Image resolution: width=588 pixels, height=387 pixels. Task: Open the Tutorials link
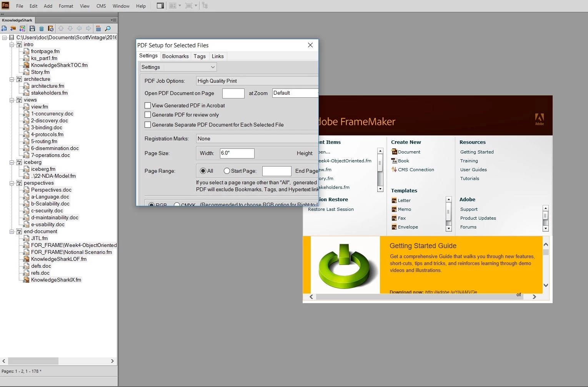coord(470,178)
